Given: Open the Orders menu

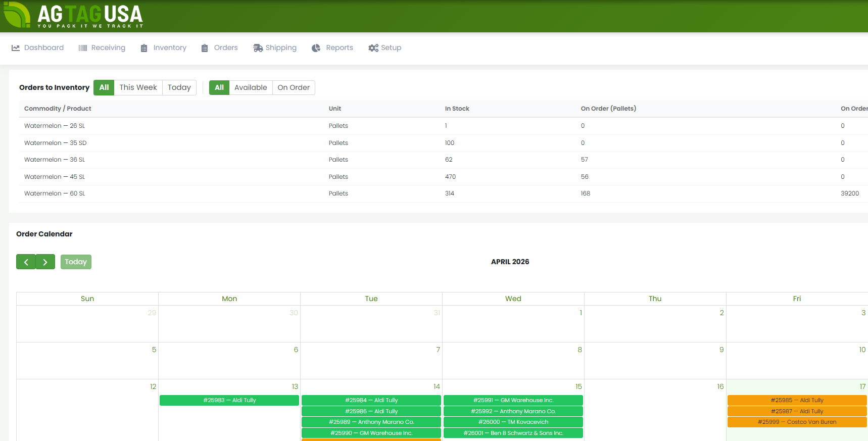Looking at the screenshot, I should point(220,48).
